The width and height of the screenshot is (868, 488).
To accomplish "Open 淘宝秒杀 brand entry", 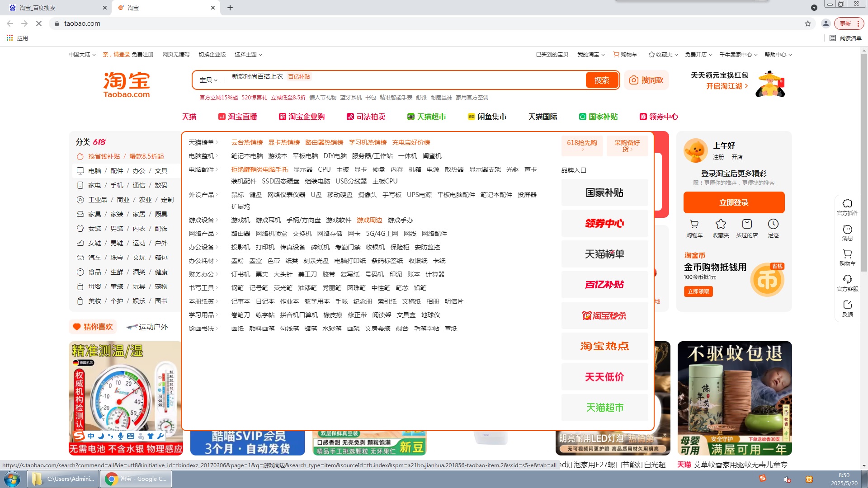I will [604, 315].
